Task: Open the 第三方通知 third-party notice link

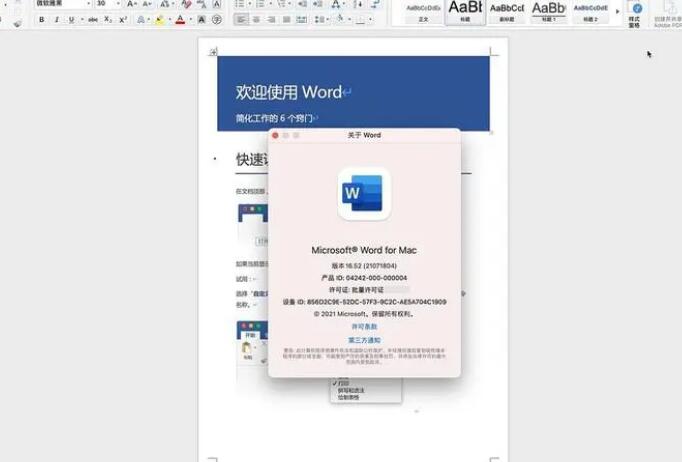Action: [x=364, y=340]
